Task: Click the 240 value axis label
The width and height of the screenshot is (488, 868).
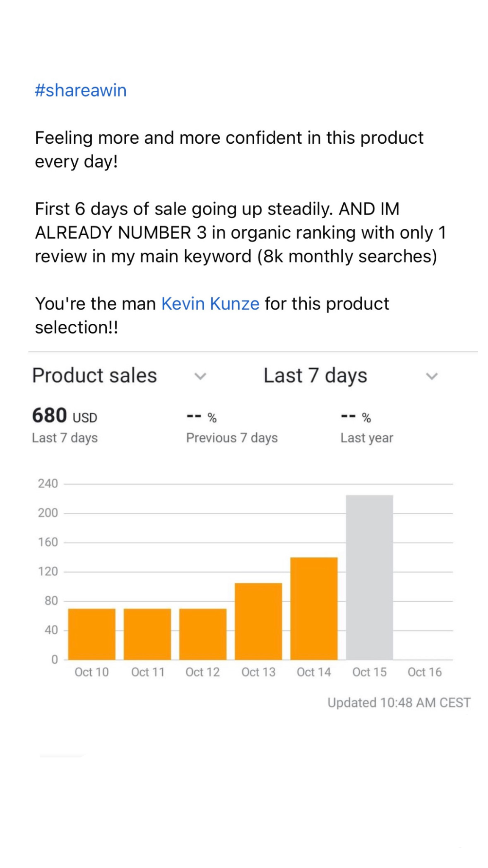Action: pyautogui.click(x=48, y=484)
